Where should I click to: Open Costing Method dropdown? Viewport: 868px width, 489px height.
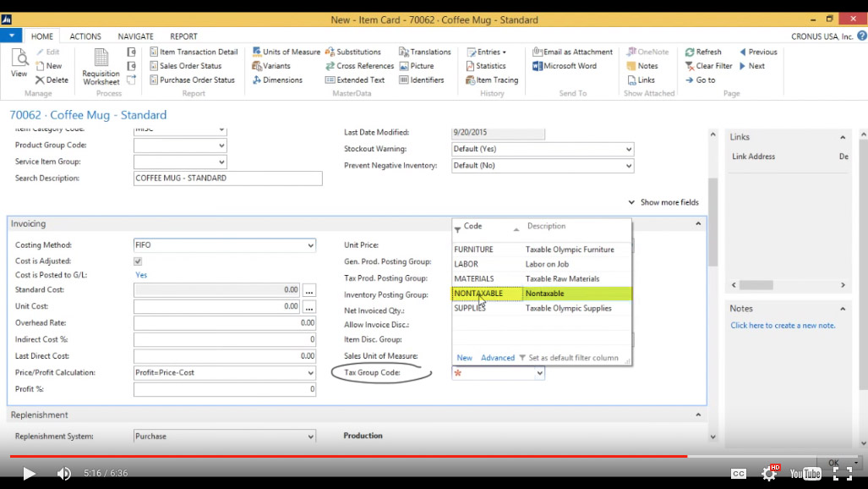point(310,245)
